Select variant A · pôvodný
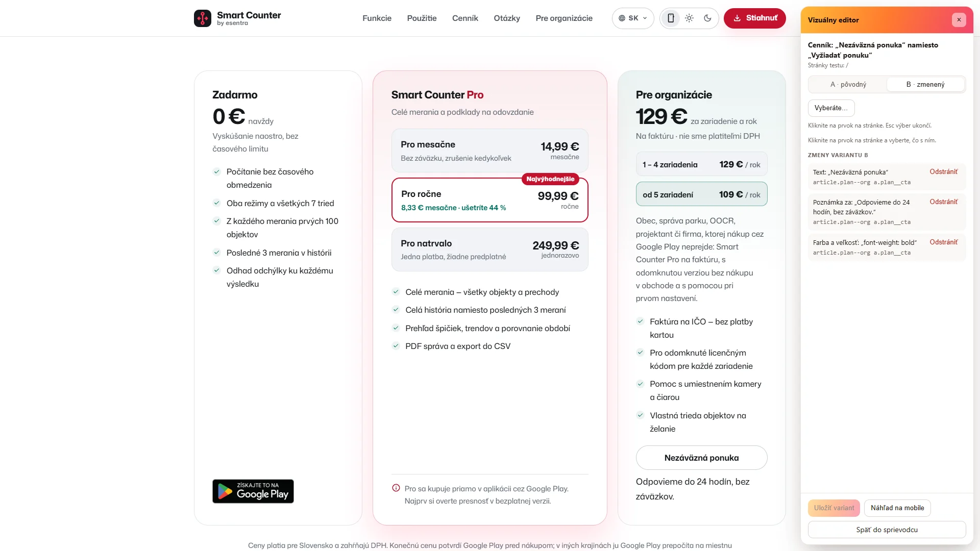 (x=848, y=85)
